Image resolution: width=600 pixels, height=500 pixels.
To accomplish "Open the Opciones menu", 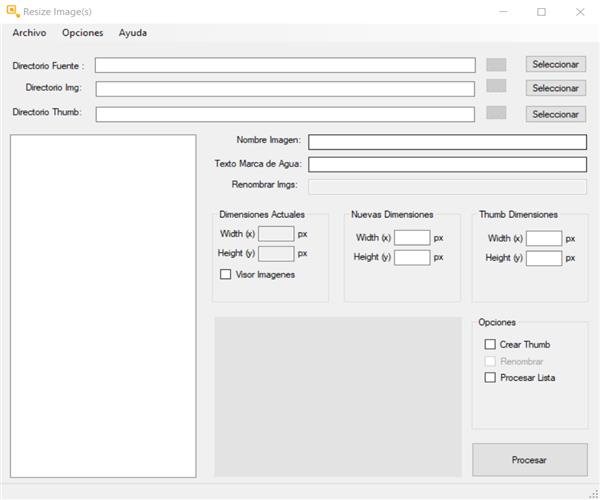I will click(x=82, y=33).
